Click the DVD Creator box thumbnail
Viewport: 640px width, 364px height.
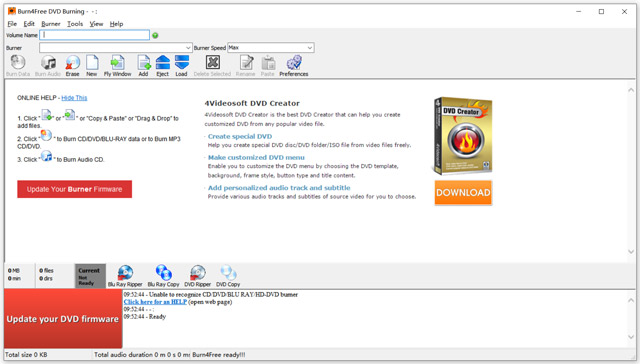pyautogui.click(x=462, y=136)
